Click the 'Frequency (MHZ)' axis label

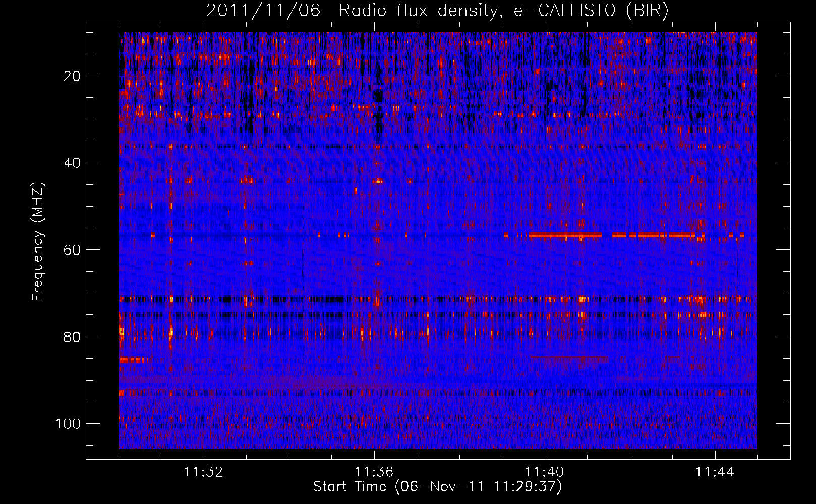(38, 242)
